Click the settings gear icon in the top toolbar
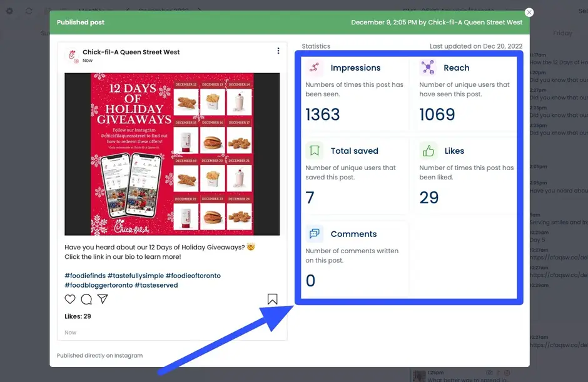Image resolution: width=588 pixels, height=382 pixels. click(x=9, y=11)
